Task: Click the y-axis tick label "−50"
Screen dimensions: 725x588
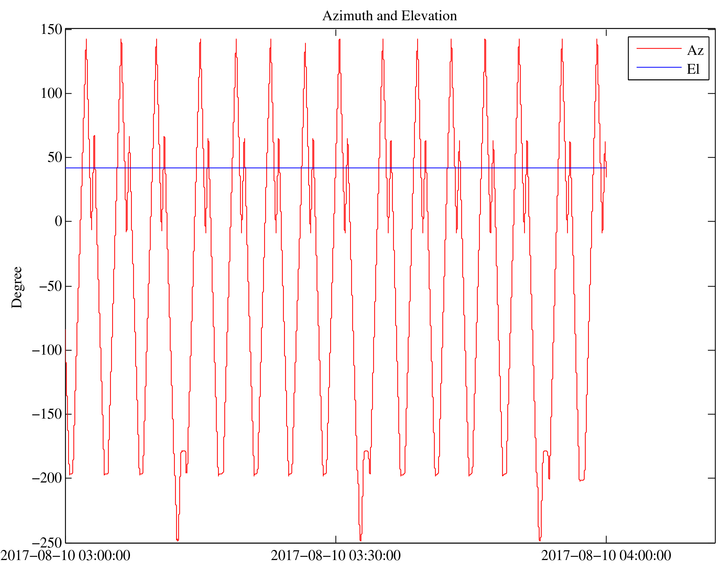Action: [x=51, y=286]
